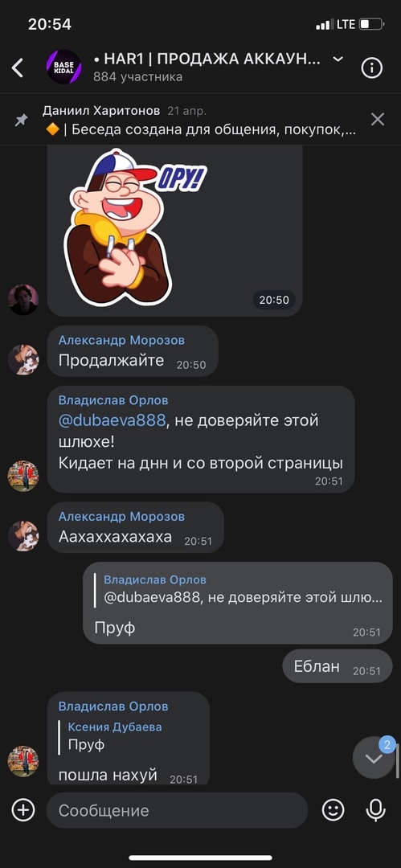Tap the plus attachment icon

23,810
